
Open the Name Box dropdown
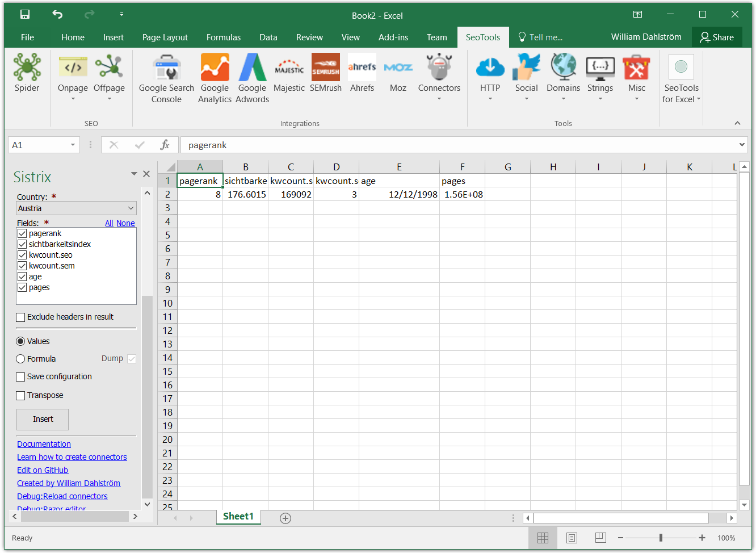(73, 145)
